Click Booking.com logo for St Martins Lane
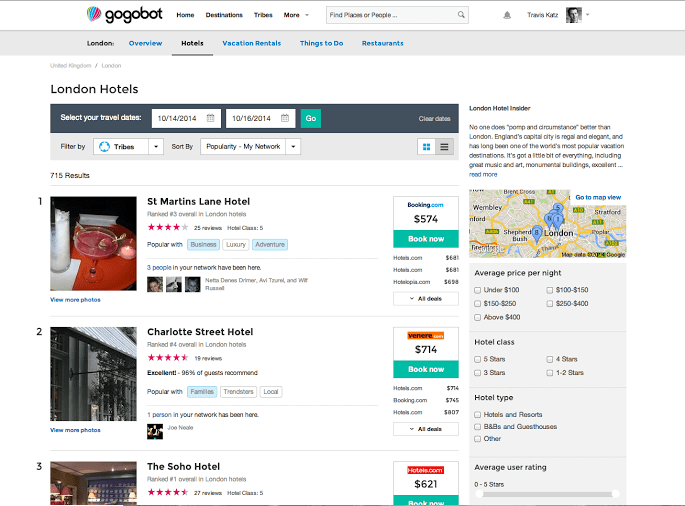Image resolution: width=685 pixels, height=506 pixels. [426, 204]
